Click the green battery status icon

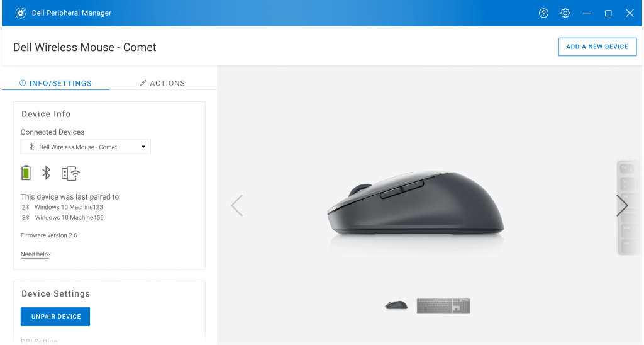tap(26, 172)
